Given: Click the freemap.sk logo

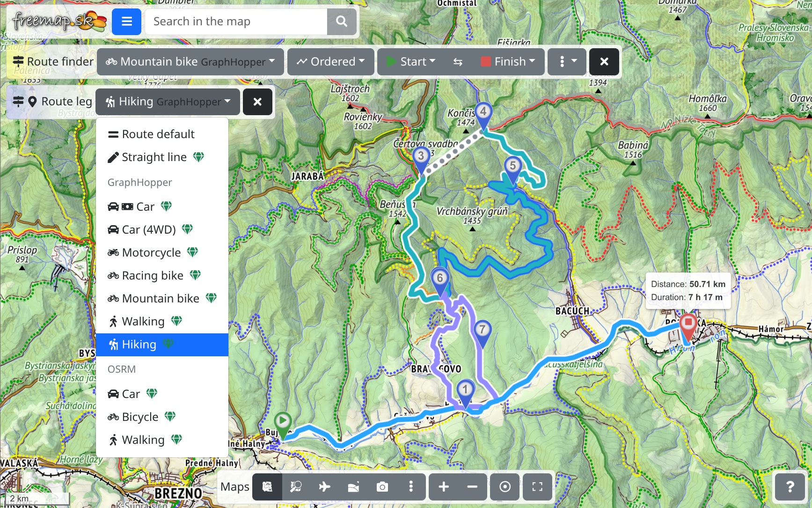Looking at the screenshot, I should point(59,21).
